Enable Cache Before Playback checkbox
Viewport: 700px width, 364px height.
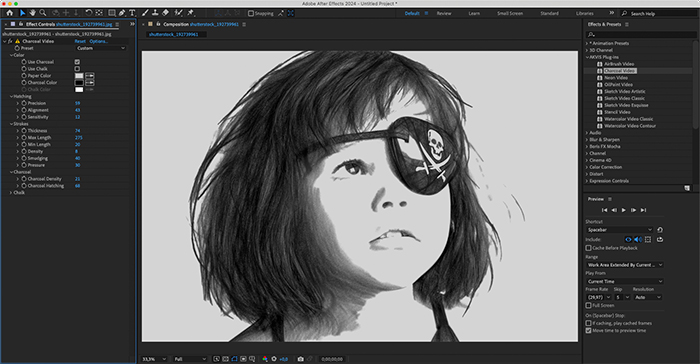click(588, 248)
